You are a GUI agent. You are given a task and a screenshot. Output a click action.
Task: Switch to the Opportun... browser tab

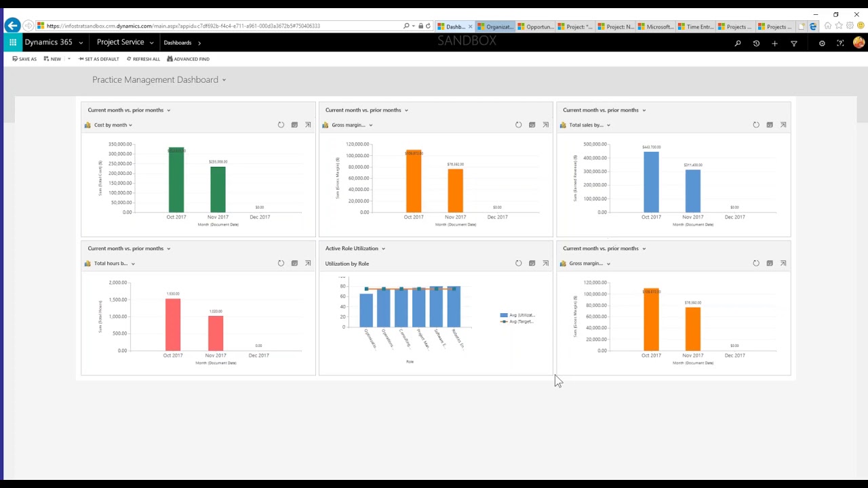coord(535,26)
